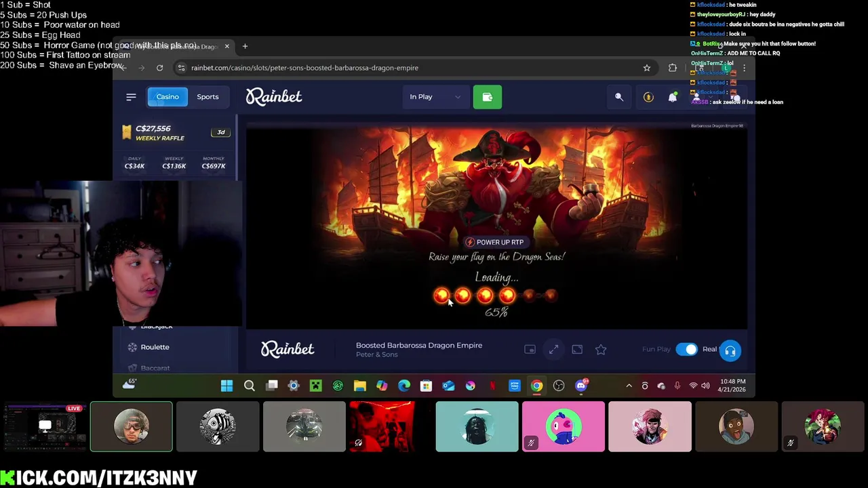Select the Weekly C$136K prize
Viewport: 868px width, 488px height.
174,163
